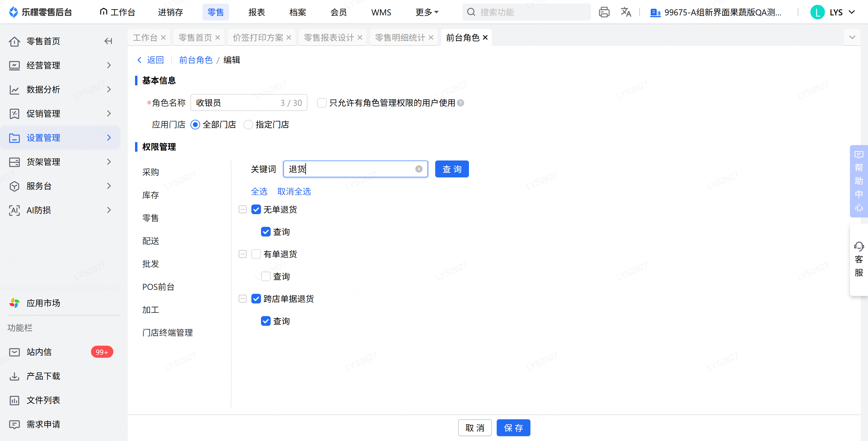Image resolution: width=868 pixels, height=441 pixels.
Task: Close the 零售明细统计 tab
Action: [431, 37]
